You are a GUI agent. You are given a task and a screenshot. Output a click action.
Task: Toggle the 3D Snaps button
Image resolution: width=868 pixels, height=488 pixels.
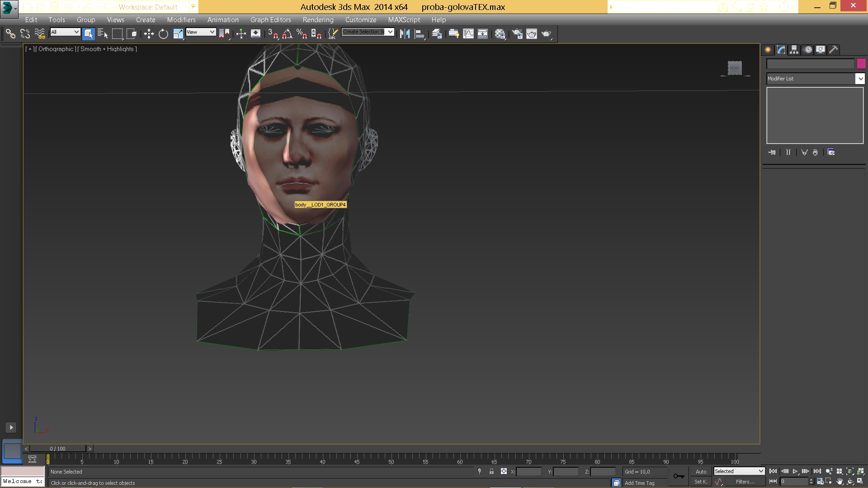[273, 34]
